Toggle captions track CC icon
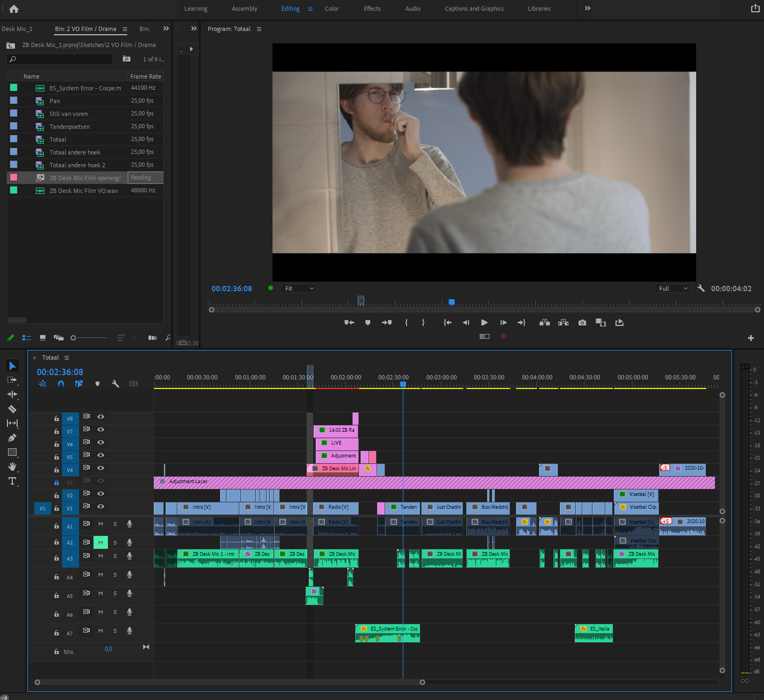 click(x=134, y=384)
